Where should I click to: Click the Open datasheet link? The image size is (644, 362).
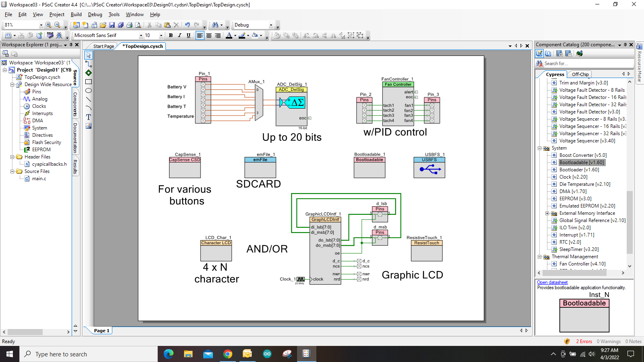click(x=552, y=282)
